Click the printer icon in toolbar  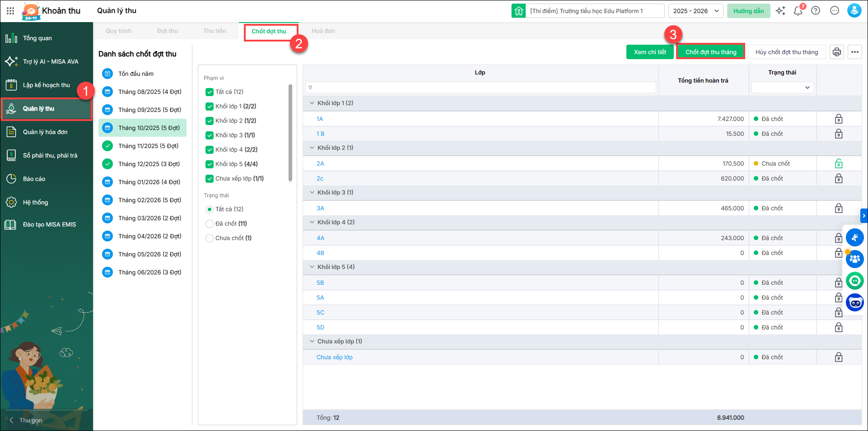pyautogui.click(x=836, y=52)
